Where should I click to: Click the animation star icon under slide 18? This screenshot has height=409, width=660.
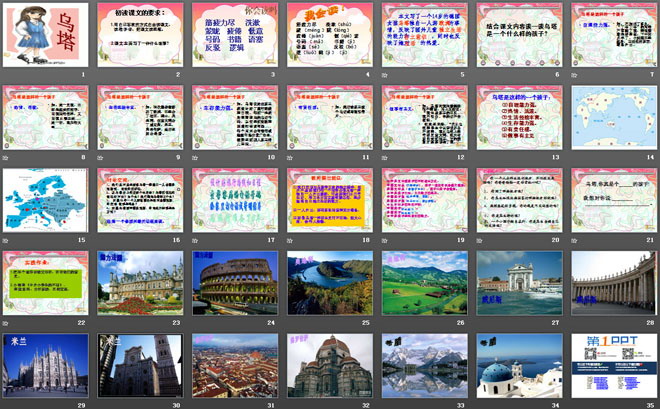pyautogui.click(x=290, y=241)
